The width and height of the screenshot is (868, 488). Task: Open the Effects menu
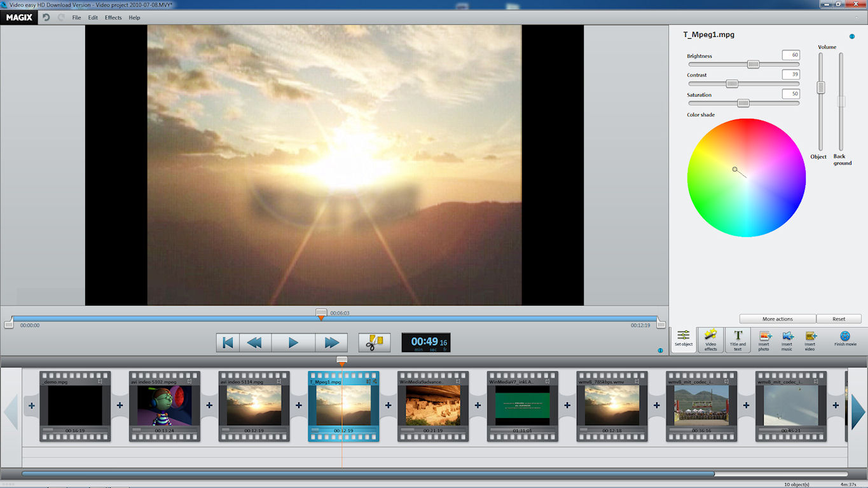coord(113,18)
